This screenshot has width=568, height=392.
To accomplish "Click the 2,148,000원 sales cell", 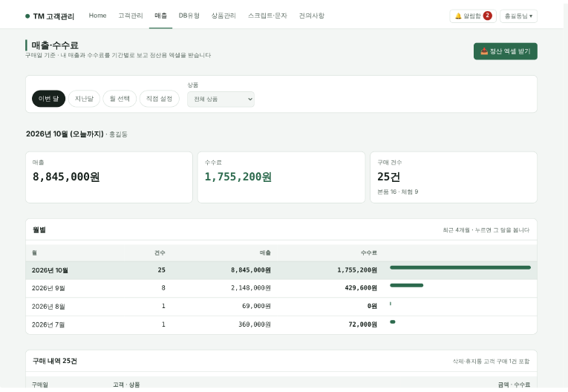I will [x=251, y=288].
